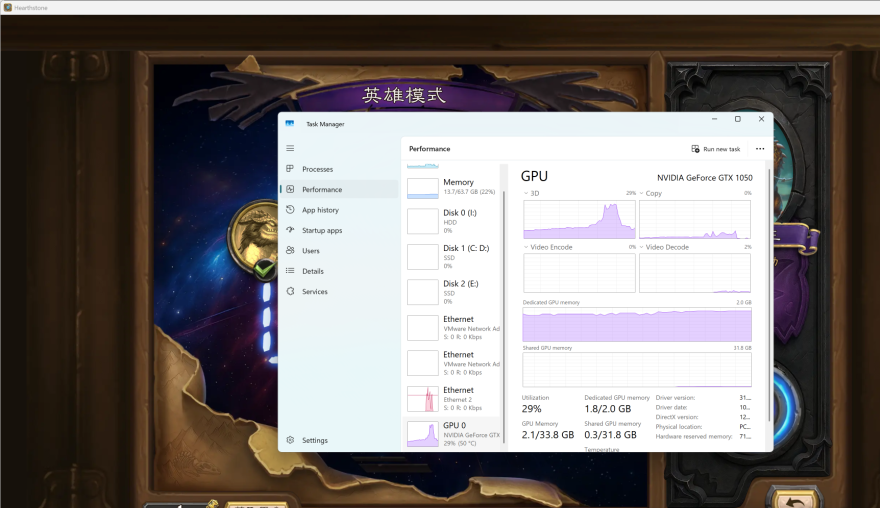Click the Services gear icon
This screenshot has height=508, width=880.
290,292
